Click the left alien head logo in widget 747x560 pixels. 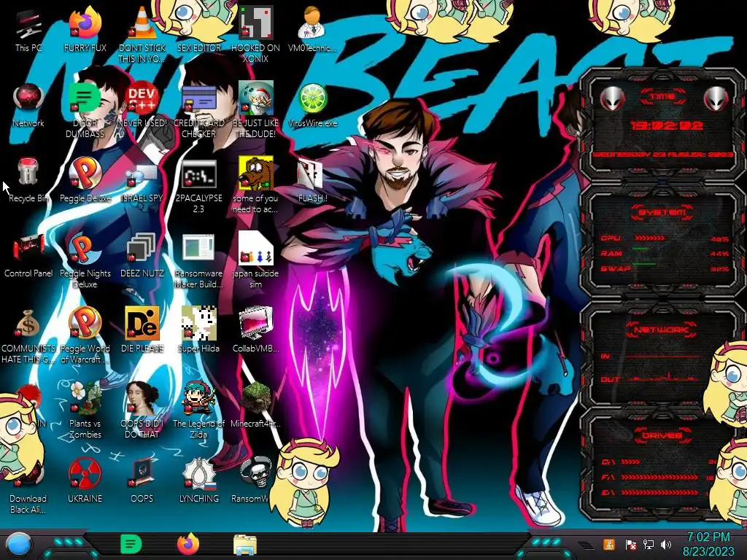612,98
